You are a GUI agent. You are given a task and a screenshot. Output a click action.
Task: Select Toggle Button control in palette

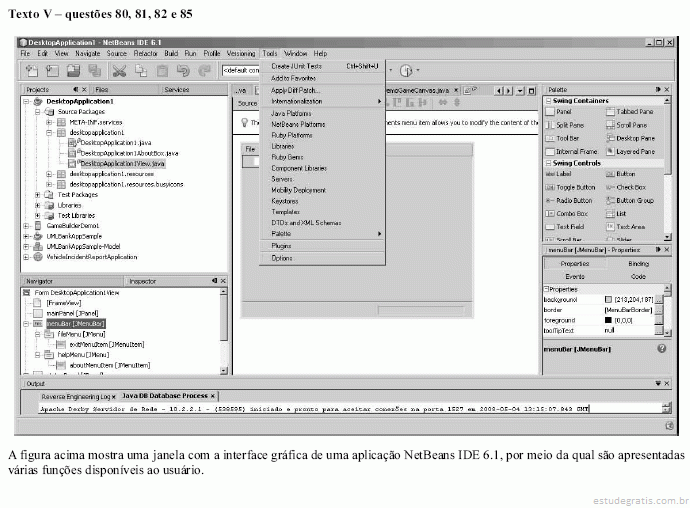tap(570, 188)
